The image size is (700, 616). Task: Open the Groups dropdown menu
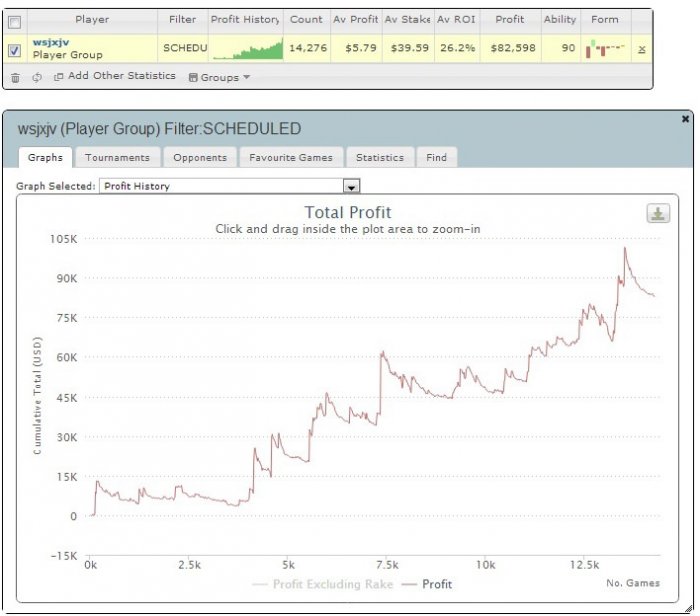coord(219,77)
